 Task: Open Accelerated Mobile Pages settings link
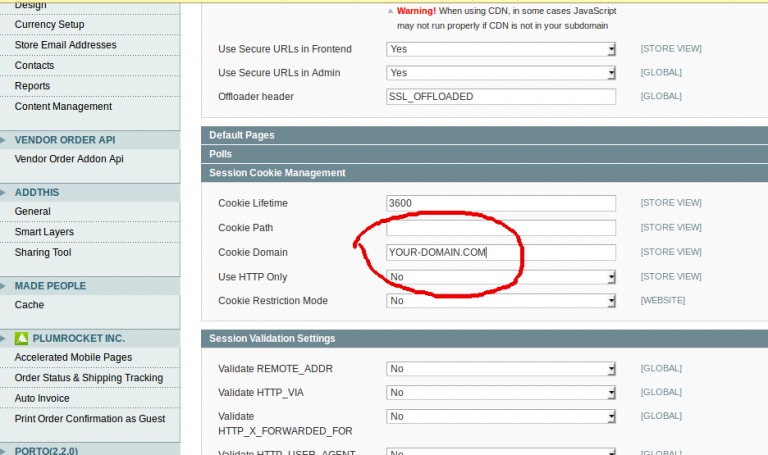click(73, 358)
